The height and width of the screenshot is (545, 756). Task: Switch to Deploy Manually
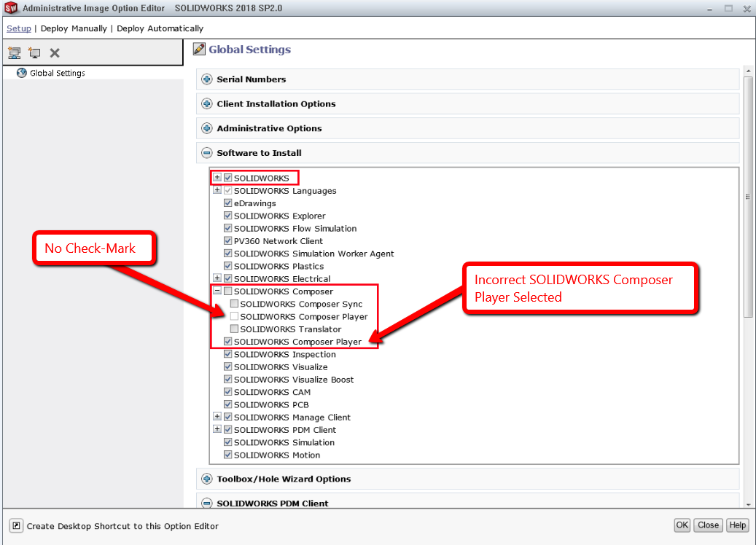tap(74, 28)
